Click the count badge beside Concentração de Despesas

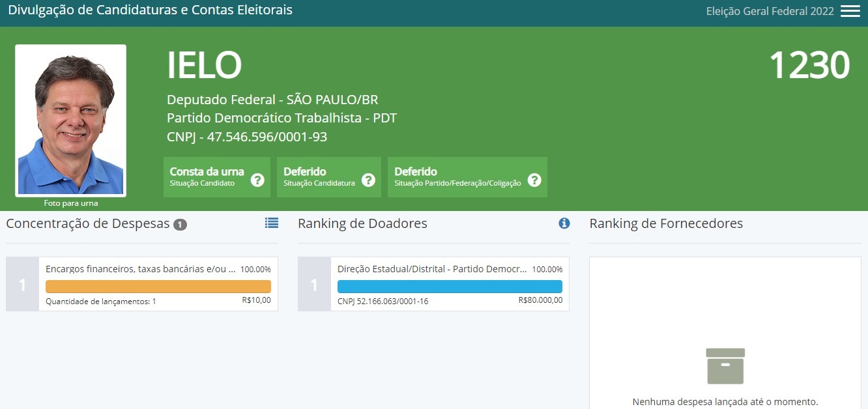click(180, 225)
